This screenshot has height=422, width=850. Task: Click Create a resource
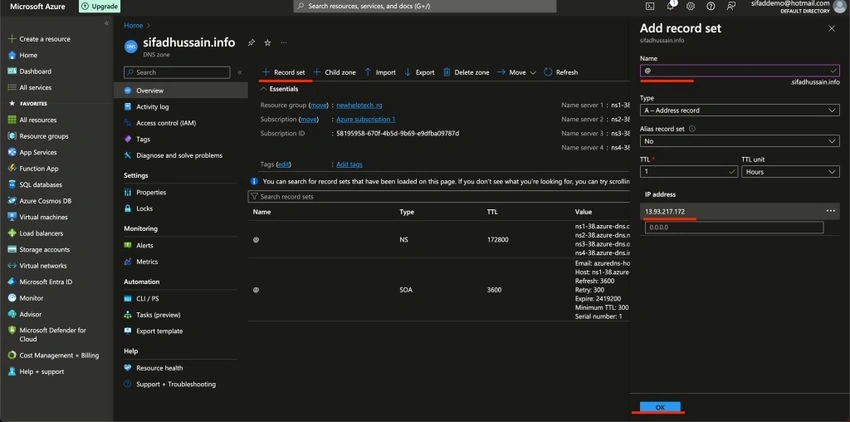click(x=39, y=39)
